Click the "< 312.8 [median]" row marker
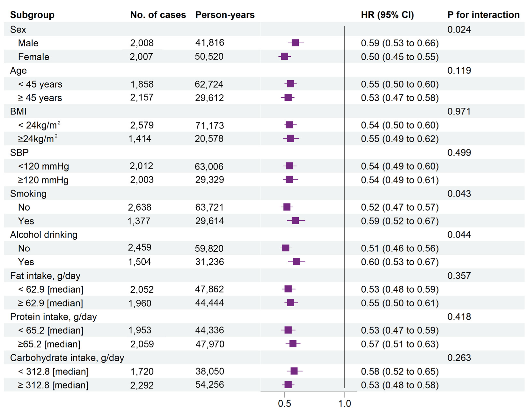This screenshot has width=532, height=413. [294, 371]
